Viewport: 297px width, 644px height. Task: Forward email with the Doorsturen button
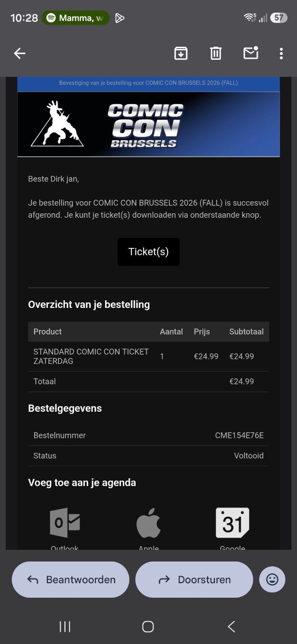tap(194, 580)
